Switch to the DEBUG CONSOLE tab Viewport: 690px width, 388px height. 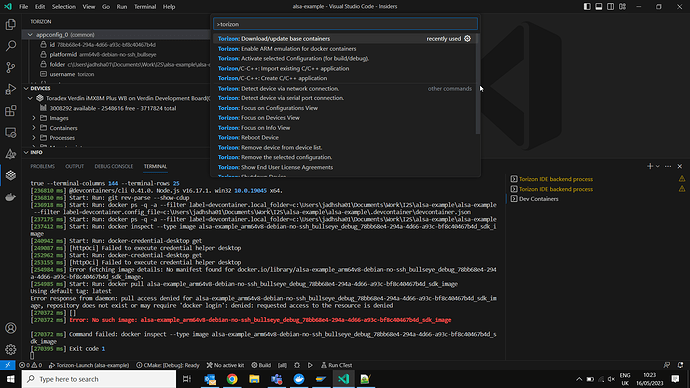coord(114,166)
